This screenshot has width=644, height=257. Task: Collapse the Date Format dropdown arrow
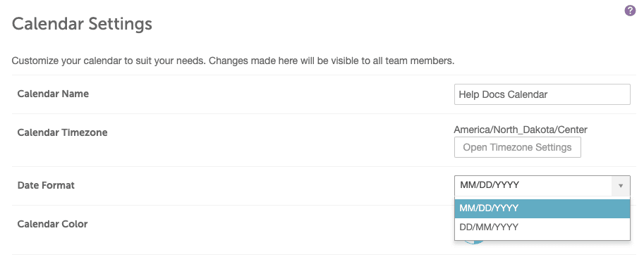[621, 186]
